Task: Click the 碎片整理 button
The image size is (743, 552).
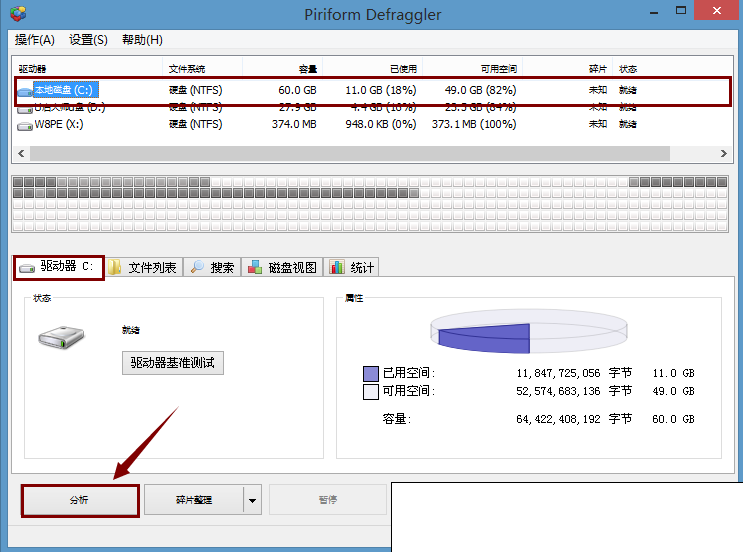Action: (194, 500)
